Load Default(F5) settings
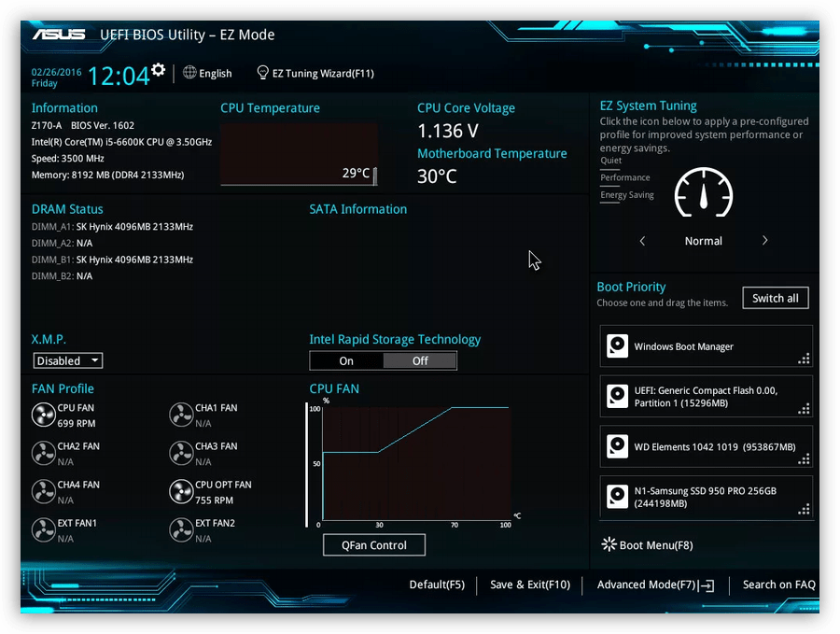Screen dimensions: 840x634 [437, 585]
